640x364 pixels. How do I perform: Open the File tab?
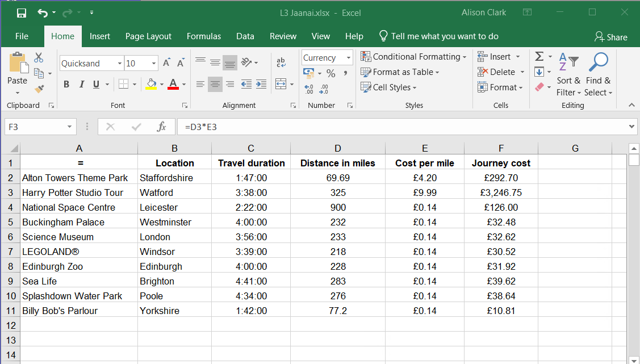click(22, 36)
